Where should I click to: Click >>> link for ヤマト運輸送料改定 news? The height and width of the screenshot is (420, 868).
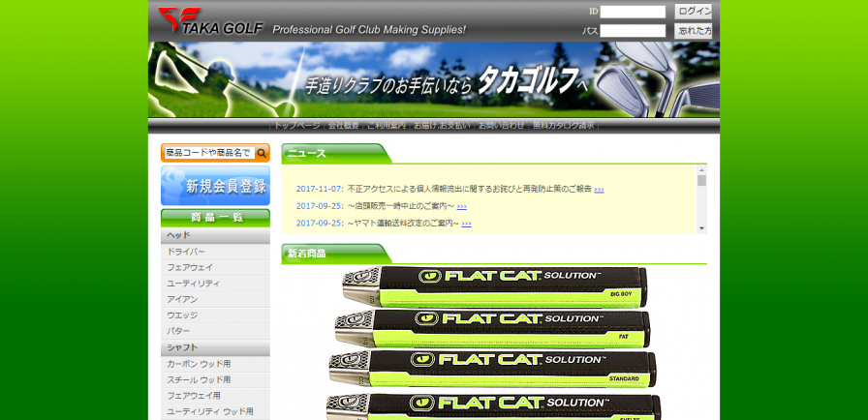coord(467,224)
